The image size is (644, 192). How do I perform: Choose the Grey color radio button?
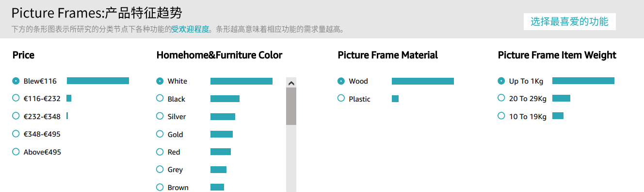160,169
